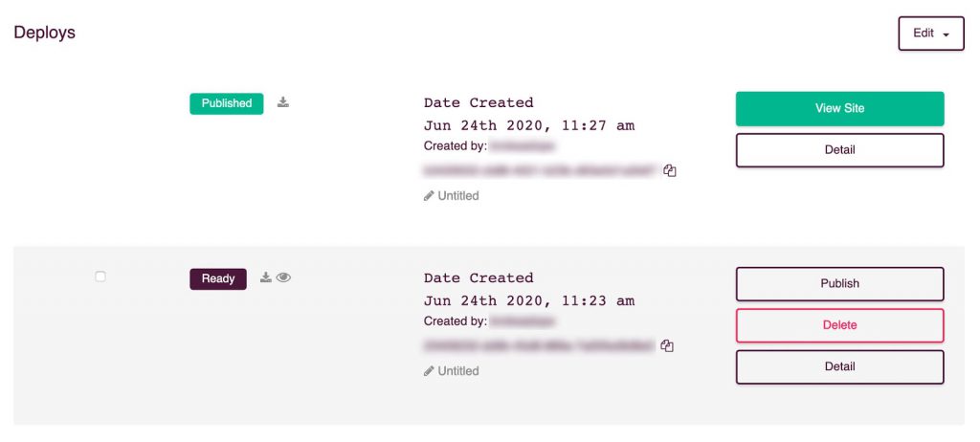Download the Published deploy

pyautogui.click(x=283, y=102)
